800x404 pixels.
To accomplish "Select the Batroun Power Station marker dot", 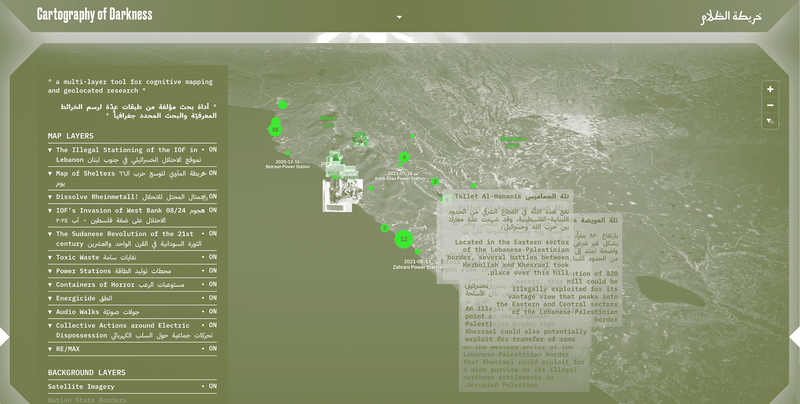I will 288,153.
